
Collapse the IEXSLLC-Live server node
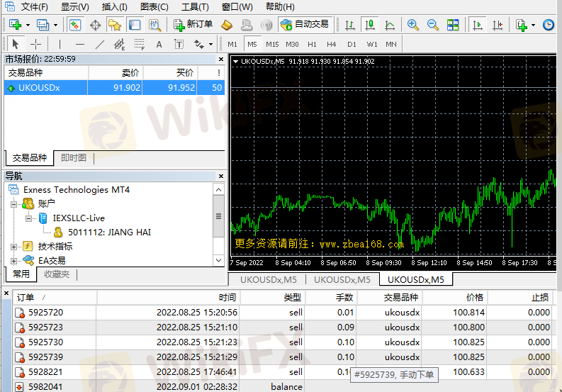coord(28,218)
